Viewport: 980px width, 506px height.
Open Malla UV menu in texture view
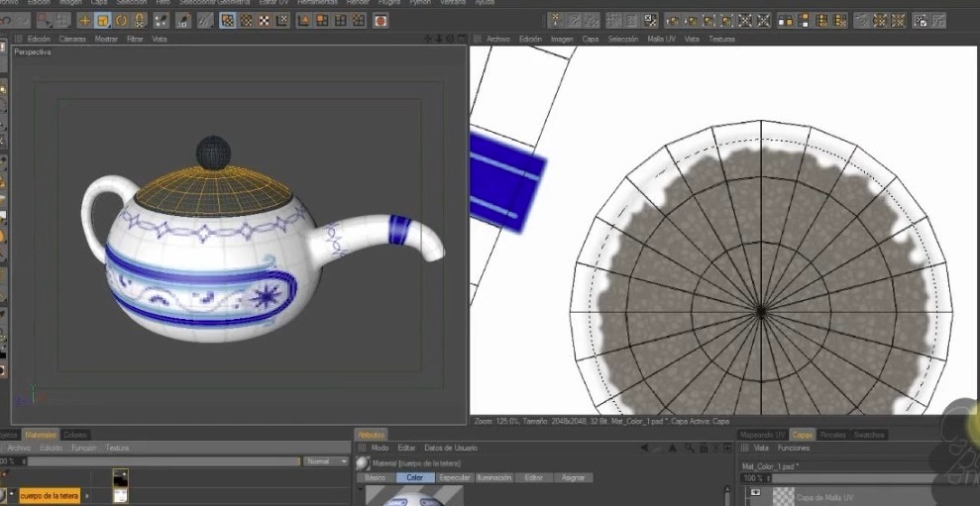pyautogui.click(x=661, y=39)
